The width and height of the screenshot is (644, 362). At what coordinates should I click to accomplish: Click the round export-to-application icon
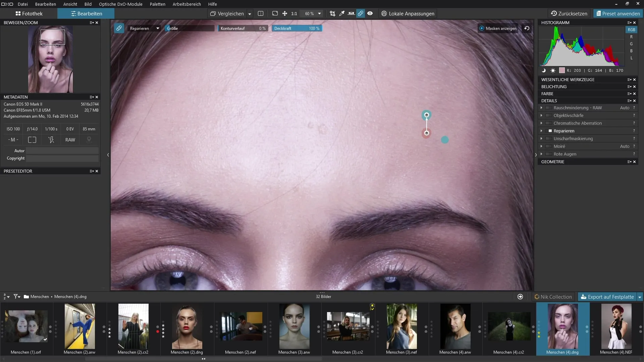tap(520, 297)
